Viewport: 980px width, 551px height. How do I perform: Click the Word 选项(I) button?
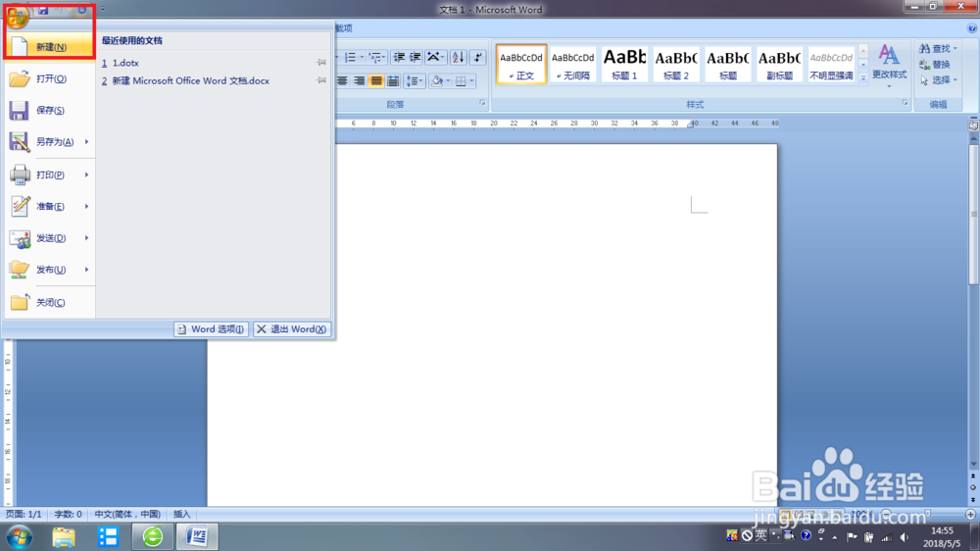click(x=212, y=329)
